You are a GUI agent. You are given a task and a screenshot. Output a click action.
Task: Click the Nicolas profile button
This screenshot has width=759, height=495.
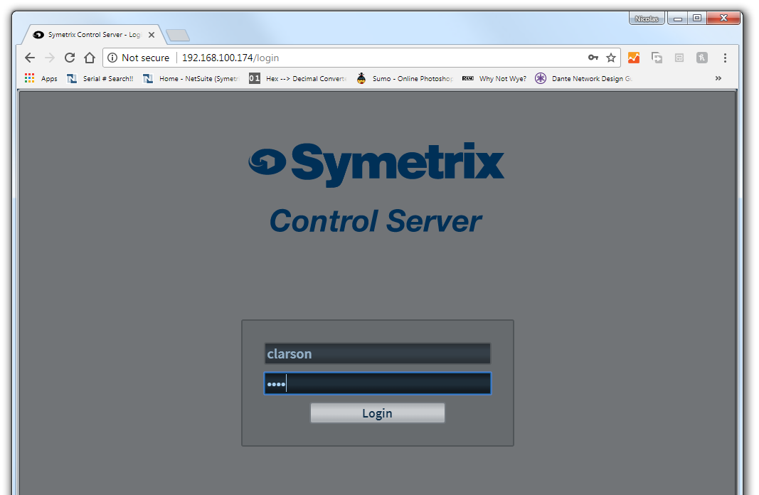tap(646, 18)
